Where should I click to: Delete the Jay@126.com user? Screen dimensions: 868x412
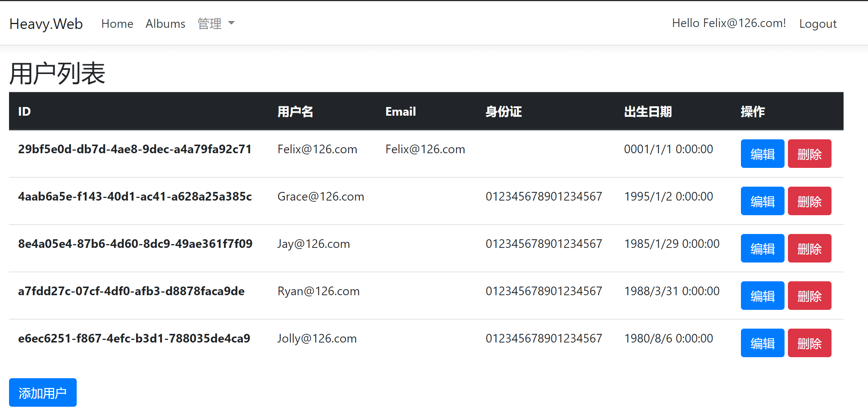point(809,249)
